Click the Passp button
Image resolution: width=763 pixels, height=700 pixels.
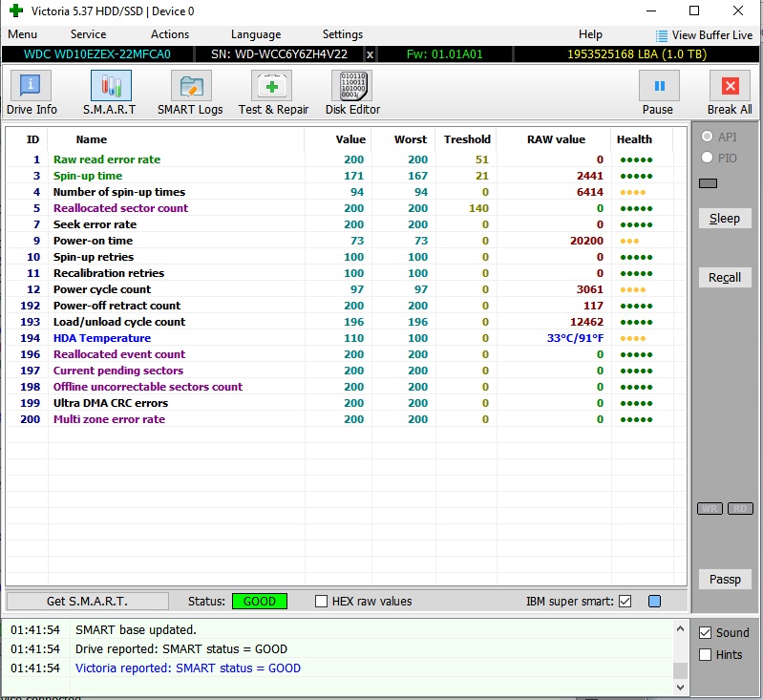(x=725, y=580)
